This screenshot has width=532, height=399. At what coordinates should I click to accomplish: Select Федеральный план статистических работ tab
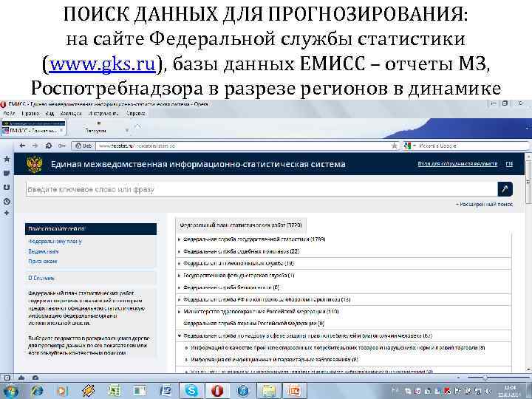[241, 225]
